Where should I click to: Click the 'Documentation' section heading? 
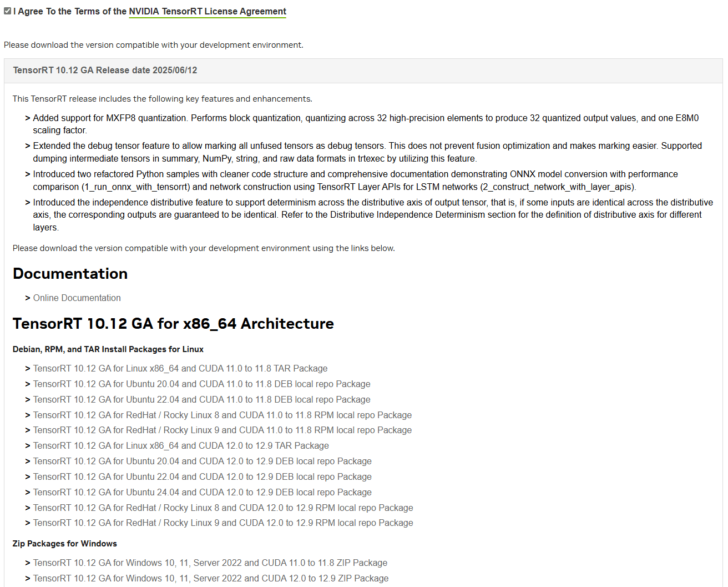tap(70, 274)
